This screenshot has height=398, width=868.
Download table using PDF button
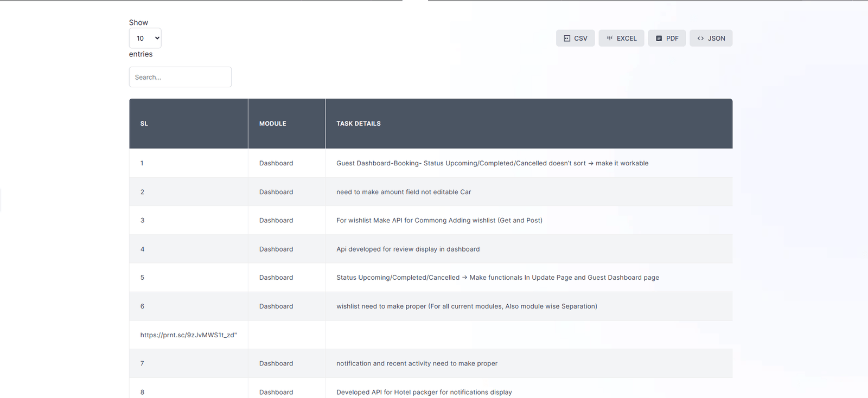coord(667,38)
